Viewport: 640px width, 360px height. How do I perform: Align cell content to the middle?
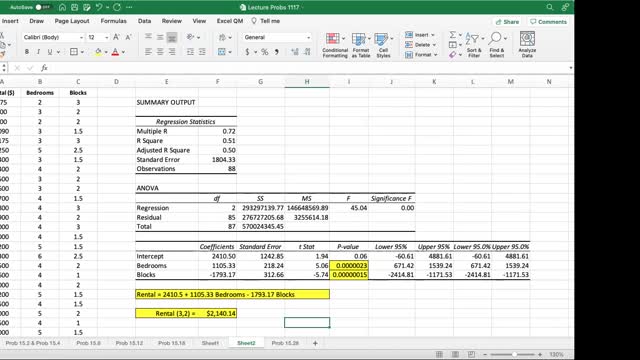coord(160,37)
